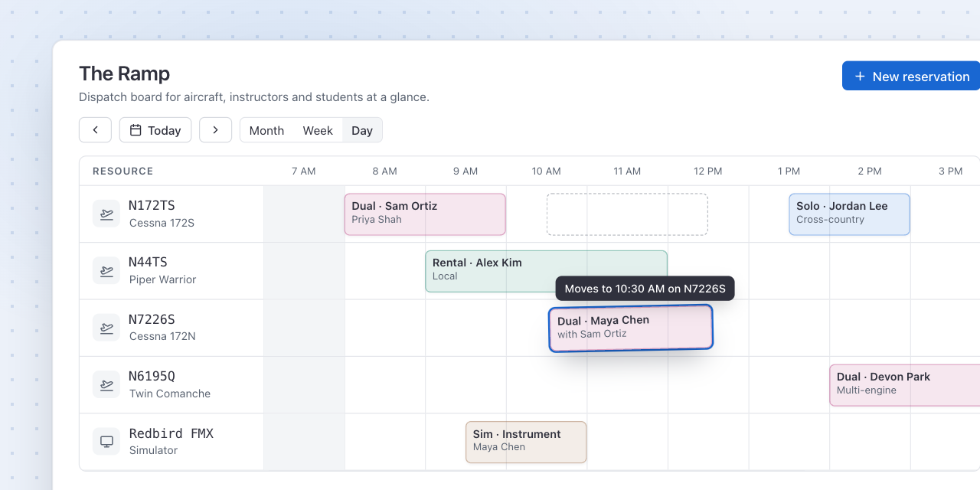Select the Day view tab

point(362,130)
